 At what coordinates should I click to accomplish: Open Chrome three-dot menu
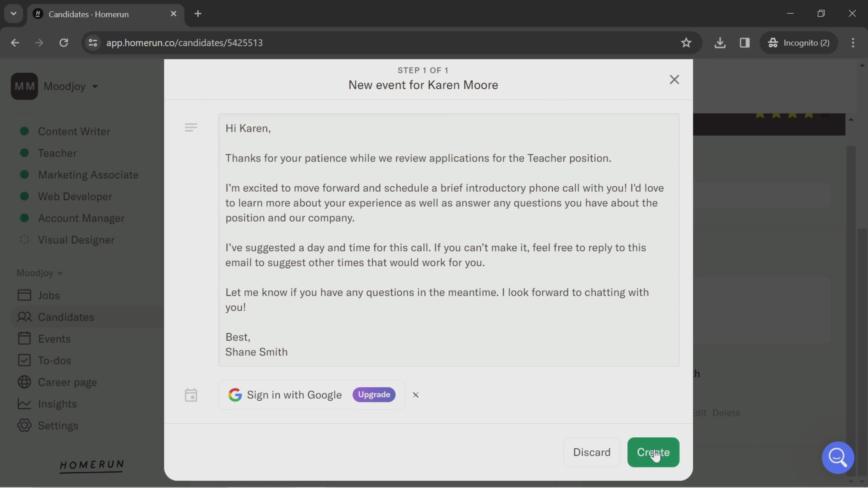point(853,43)
